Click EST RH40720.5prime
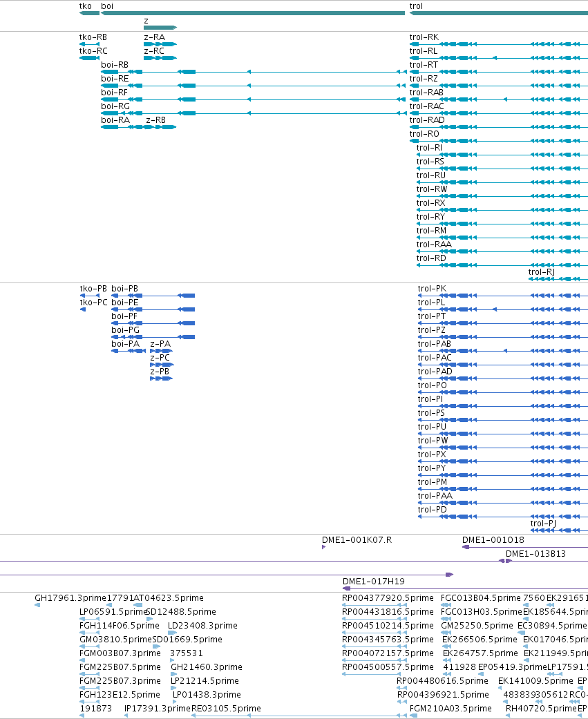The width and height of the screenshot is (588, 719). [x=541, y=708]
